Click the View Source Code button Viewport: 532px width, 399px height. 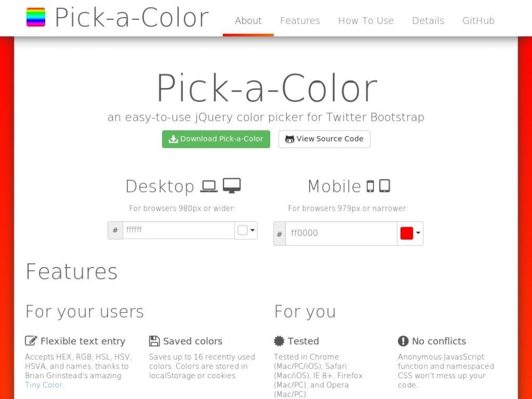pos(324,139)
